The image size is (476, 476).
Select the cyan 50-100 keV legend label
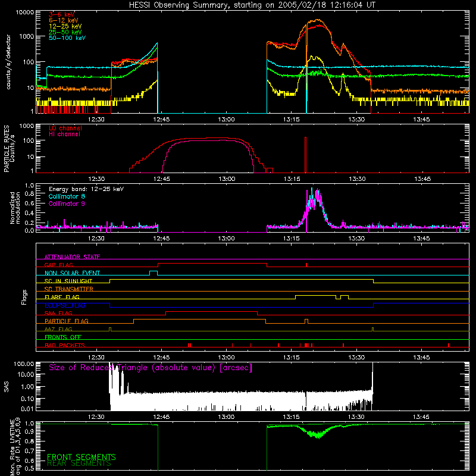[x=67, y=38]
